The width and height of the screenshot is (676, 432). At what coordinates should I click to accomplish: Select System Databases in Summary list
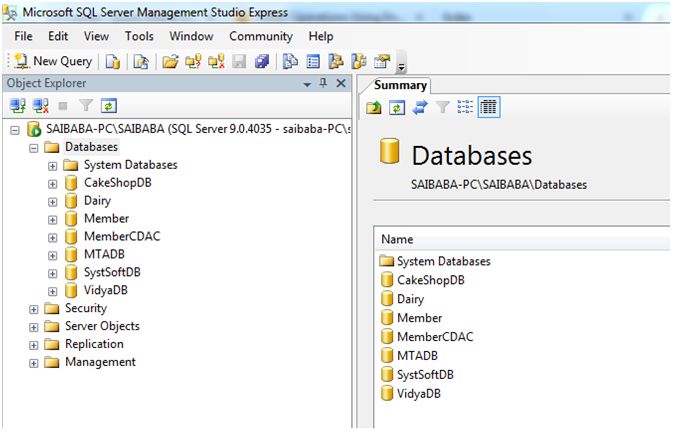444,261
